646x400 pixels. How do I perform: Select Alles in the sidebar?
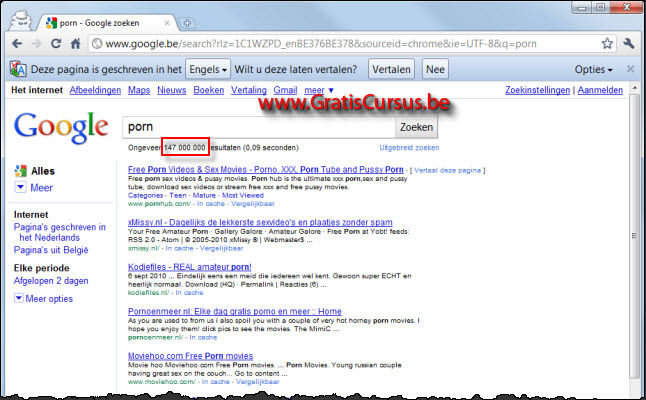pos(43,171)
